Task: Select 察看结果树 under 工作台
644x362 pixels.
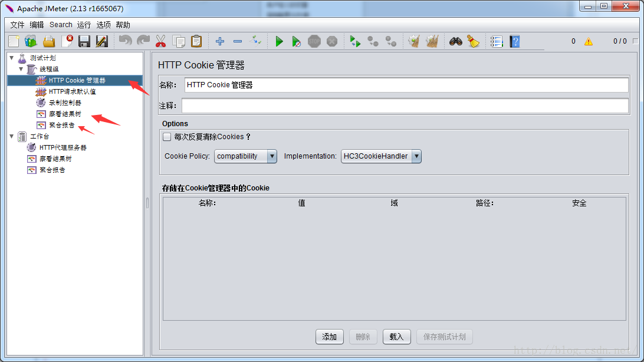Action: point(55,159)
